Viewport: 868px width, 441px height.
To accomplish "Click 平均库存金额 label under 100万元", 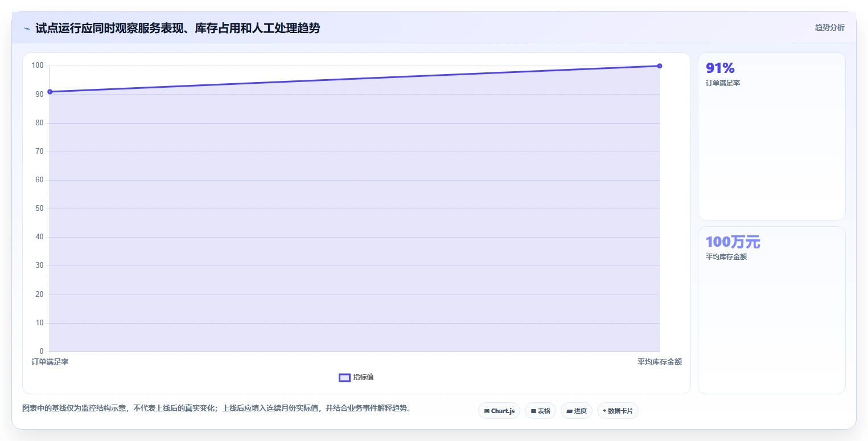I will [x=726, y=257].
